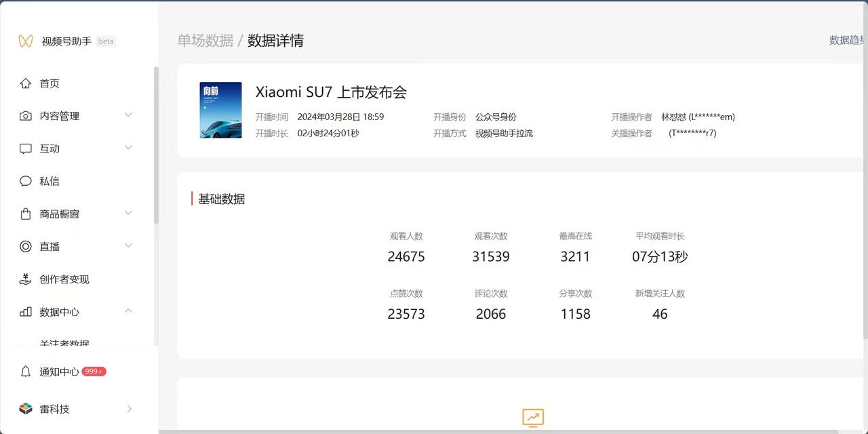Click the 观看人数 label
The width and height of the screenshot is (868, 434).
(406, 236)
